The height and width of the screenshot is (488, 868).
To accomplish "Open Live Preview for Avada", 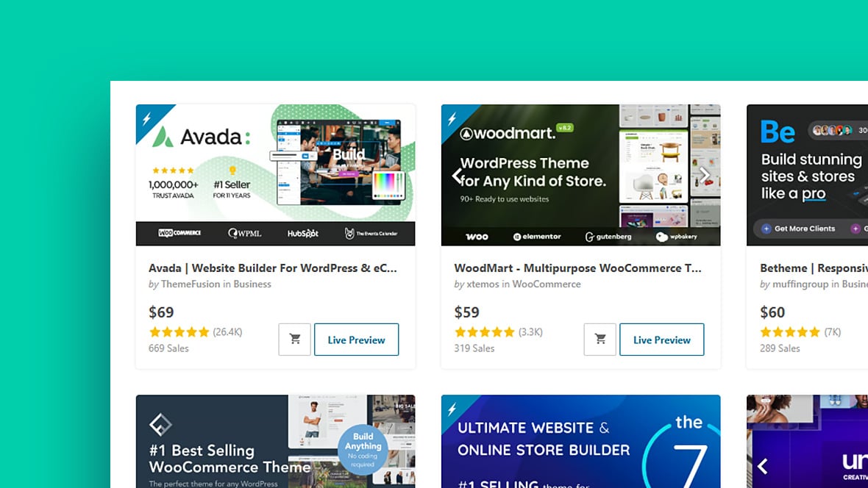I will point(357,339).
